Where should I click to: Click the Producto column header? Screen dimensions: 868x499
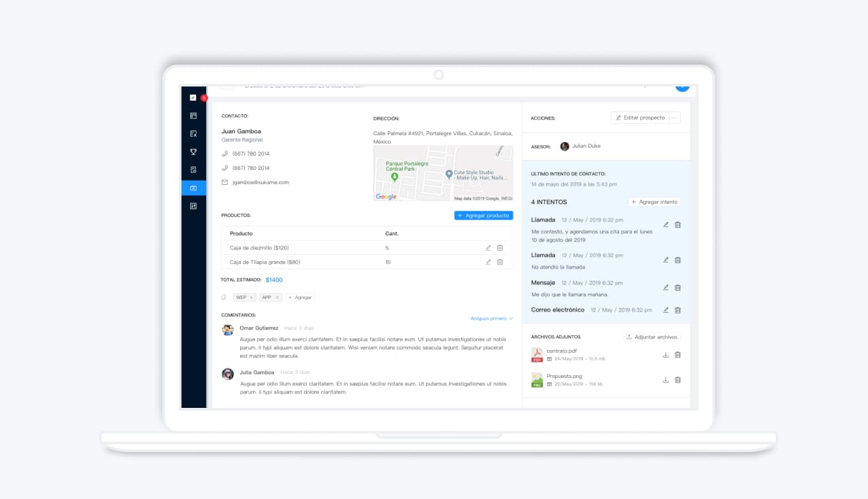click(241, 234)
